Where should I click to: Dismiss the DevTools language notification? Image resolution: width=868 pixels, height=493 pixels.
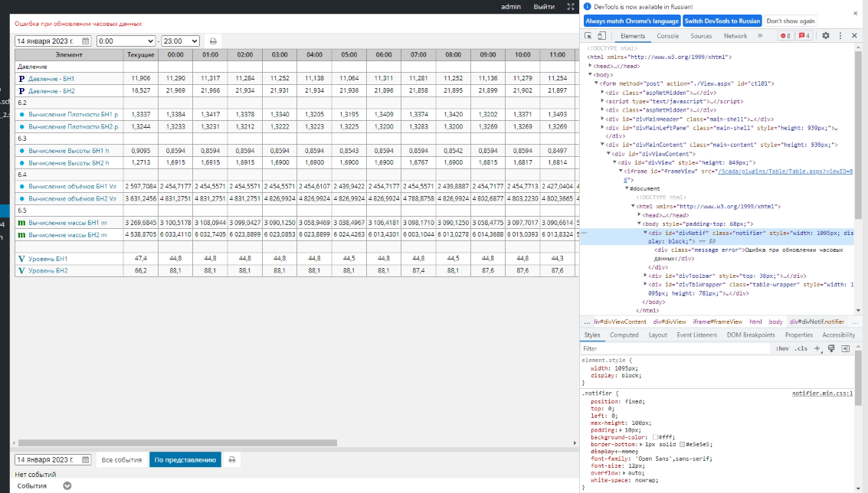855,13
